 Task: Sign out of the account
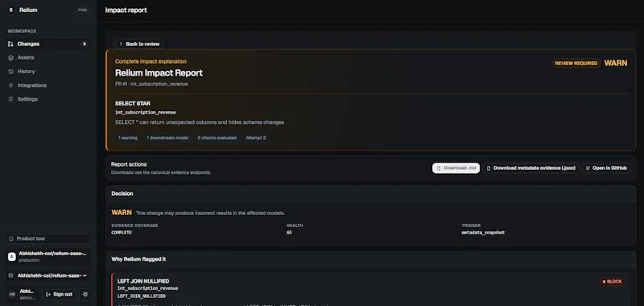pyautogui.click(x=59, y=294)
